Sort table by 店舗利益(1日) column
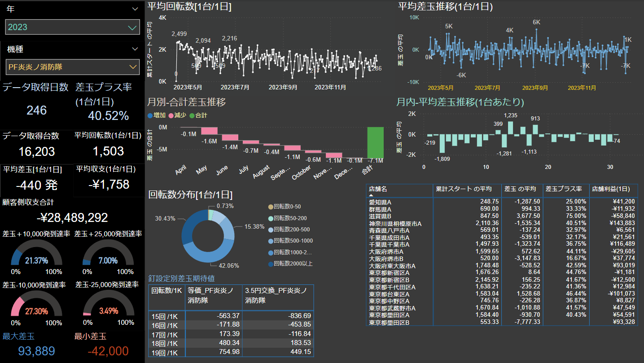This screenshot has height=363, width=644. pyautogui.click(x=613, y=189)
